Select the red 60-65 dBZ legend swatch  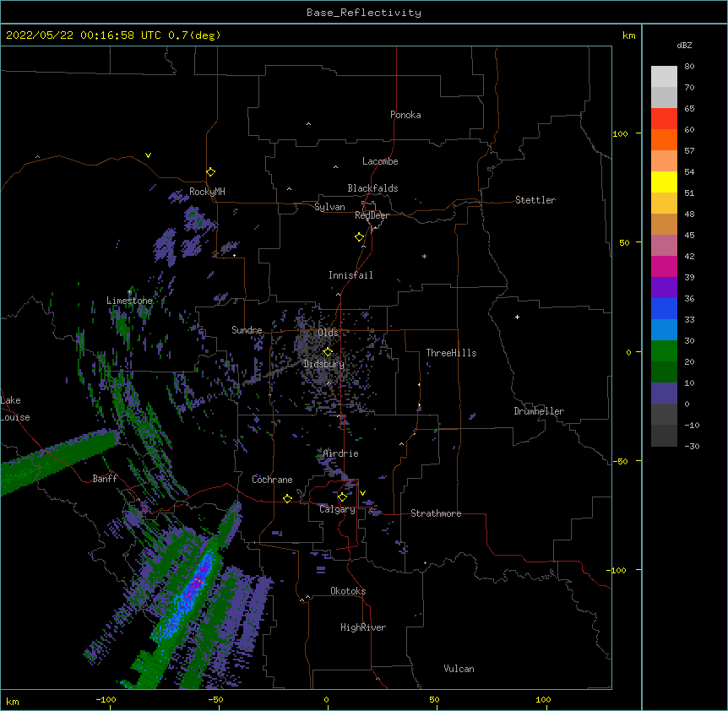(664, 118)
